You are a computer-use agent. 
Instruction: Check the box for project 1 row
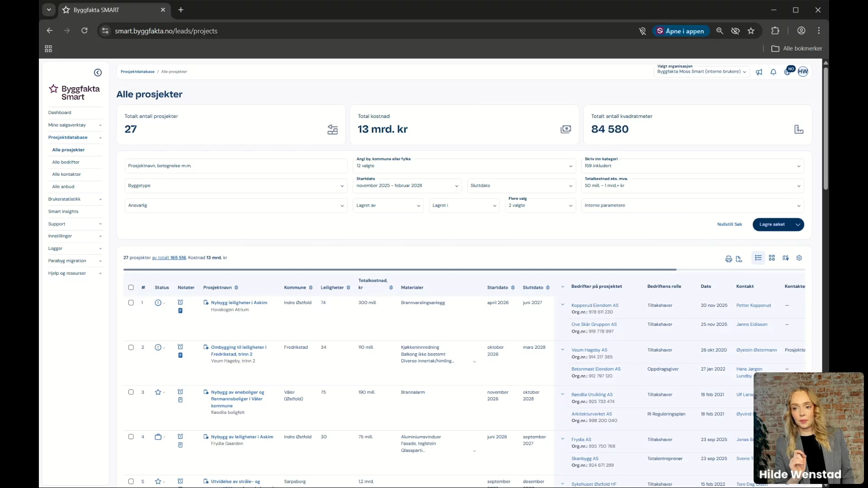coord(131,303)
